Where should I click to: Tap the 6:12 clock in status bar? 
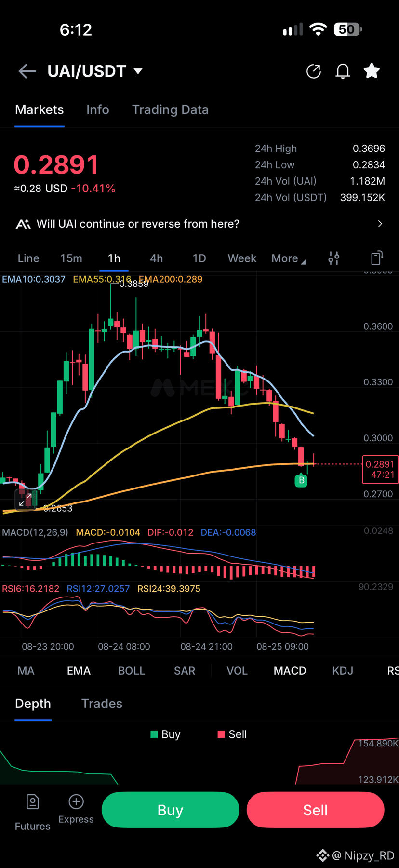(x=76, y=30)
